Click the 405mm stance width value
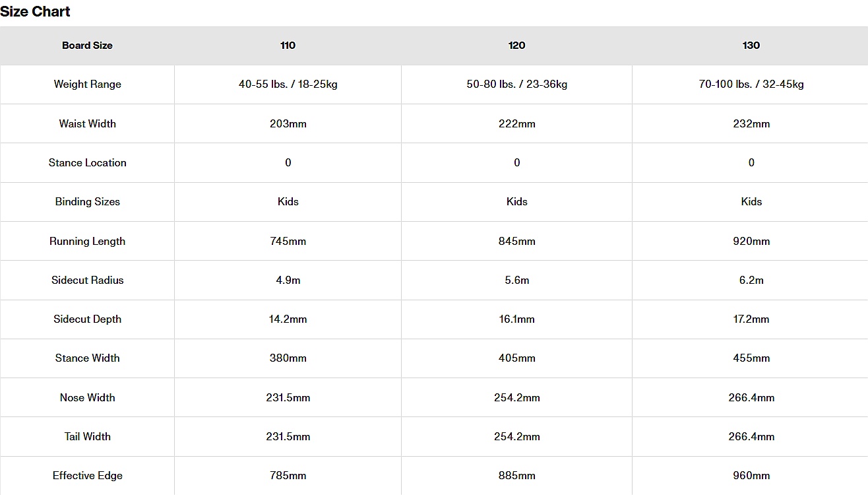Screen dimensions: 868x495 [516, 358]
